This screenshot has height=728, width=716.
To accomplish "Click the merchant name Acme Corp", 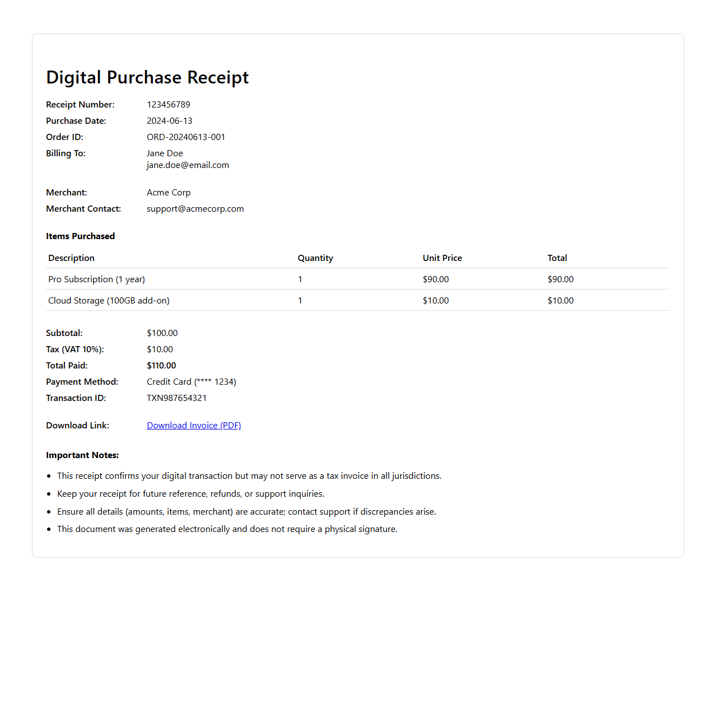I will [169, 193].
